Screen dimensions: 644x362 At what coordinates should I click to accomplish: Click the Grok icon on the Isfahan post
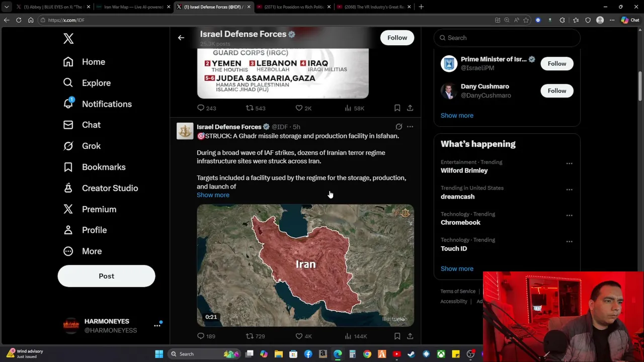(x=398, y=127)
